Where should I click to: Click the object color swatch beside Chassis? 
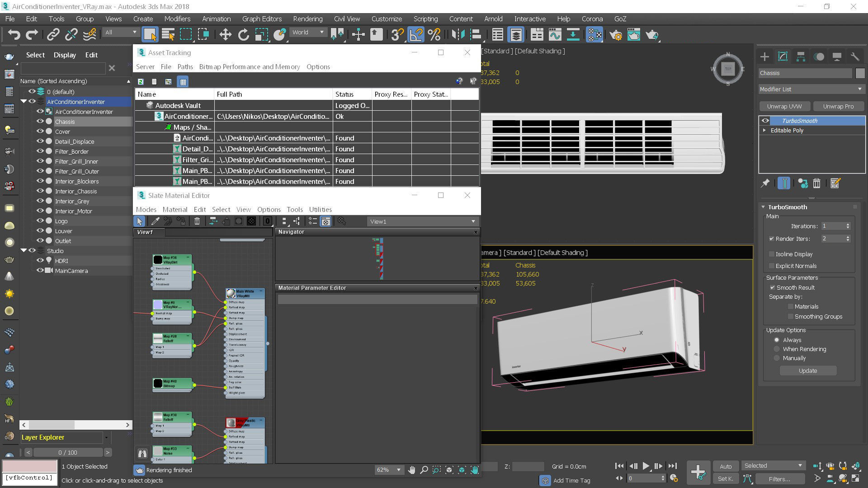click(x=860, y=73)
